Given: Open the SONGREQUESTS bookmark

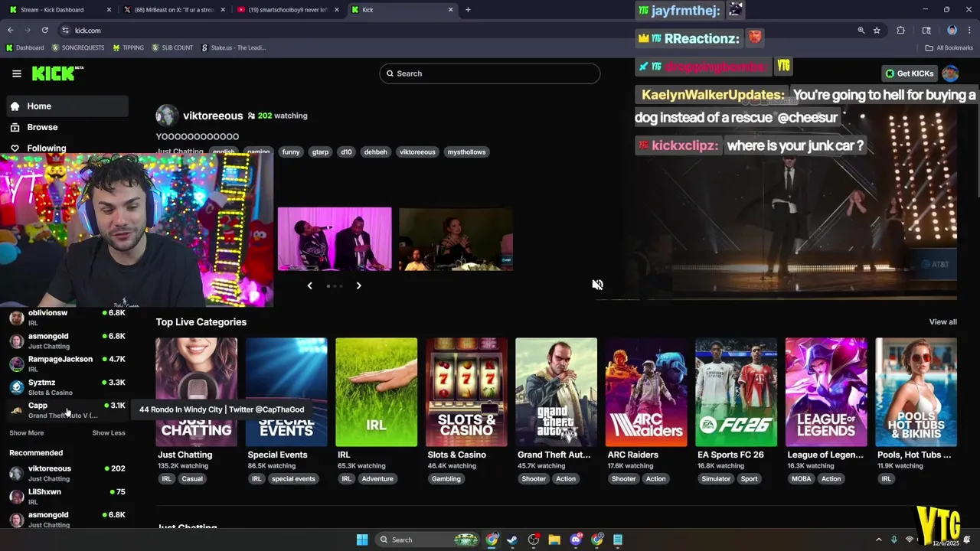Looking at the screenshot, I should tap(78, 47).
